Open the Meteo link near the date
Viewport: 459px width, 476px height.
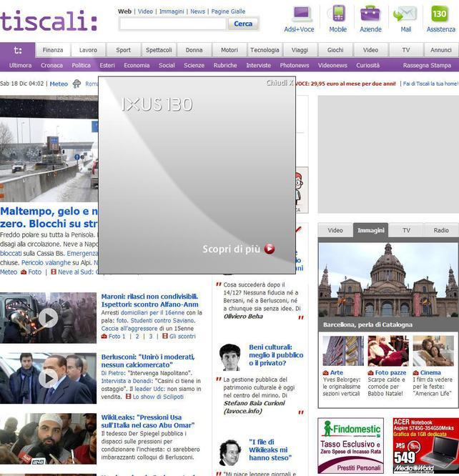click(x=59, y=84)
